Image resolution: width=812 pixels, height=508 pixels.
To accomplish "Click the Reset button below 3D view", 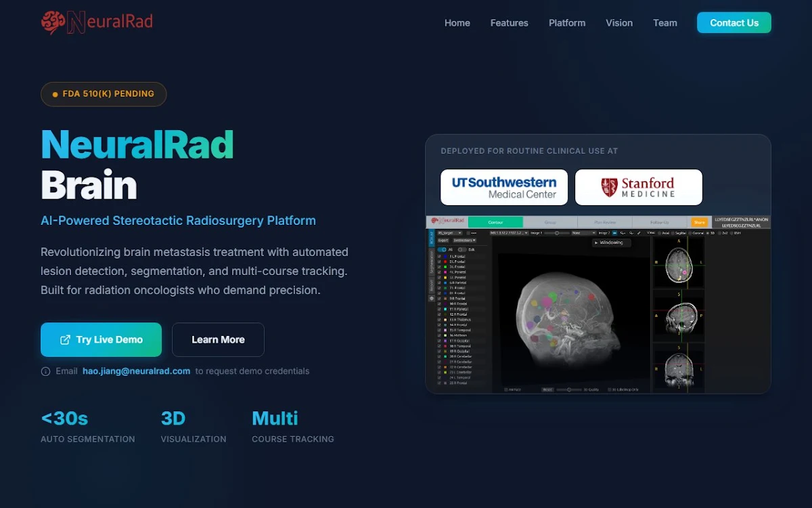I will click(548, 389).
